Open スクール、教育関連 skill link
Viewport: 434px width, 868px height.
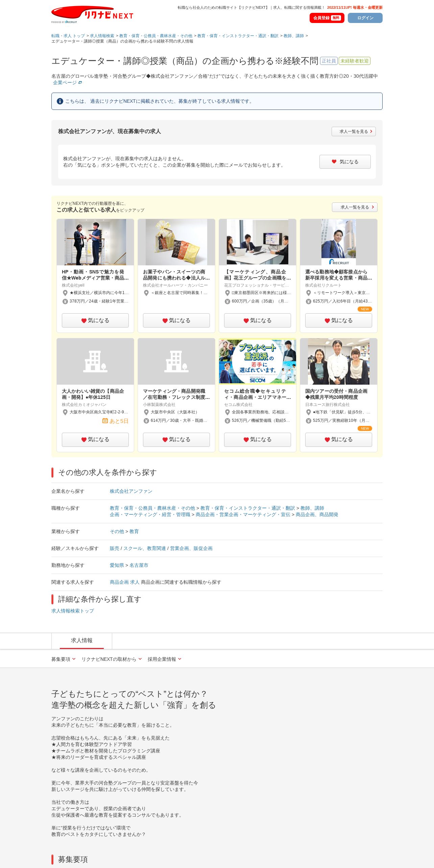144,548
